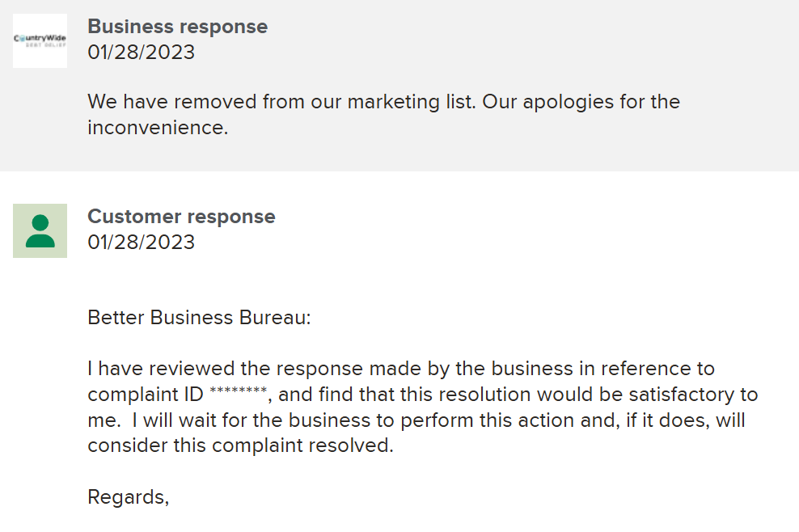Select the "Business response" heading

[177, 26]
